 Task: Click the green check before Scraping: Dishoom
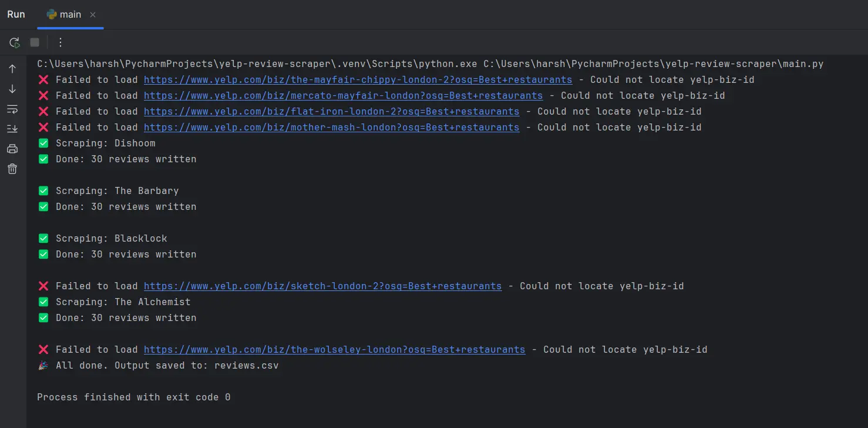(43, 143)
